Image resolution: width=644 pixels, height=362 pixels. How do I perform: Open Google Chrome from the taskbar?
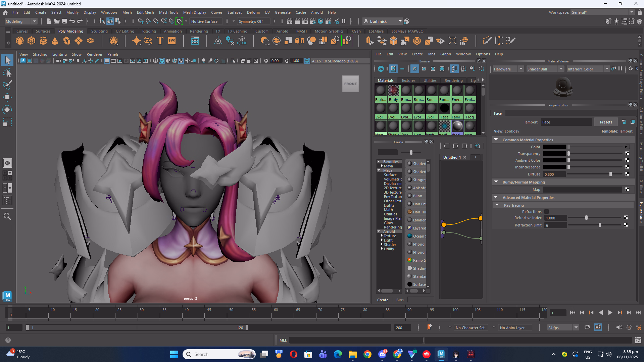(x=367, y=354)
